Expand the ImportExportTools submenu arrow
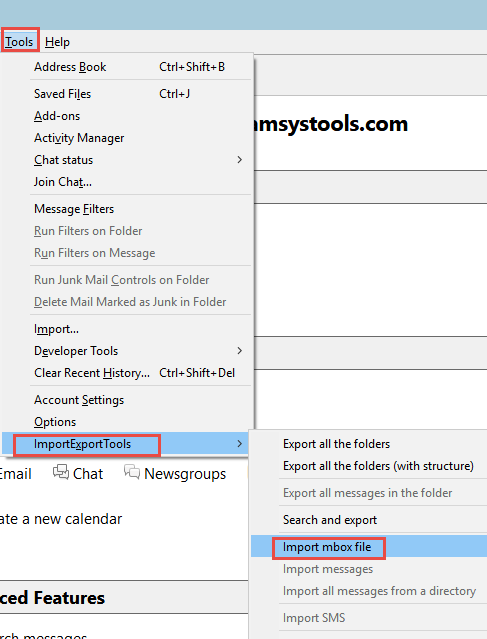The image size is (487, 639). click(240, 444)
